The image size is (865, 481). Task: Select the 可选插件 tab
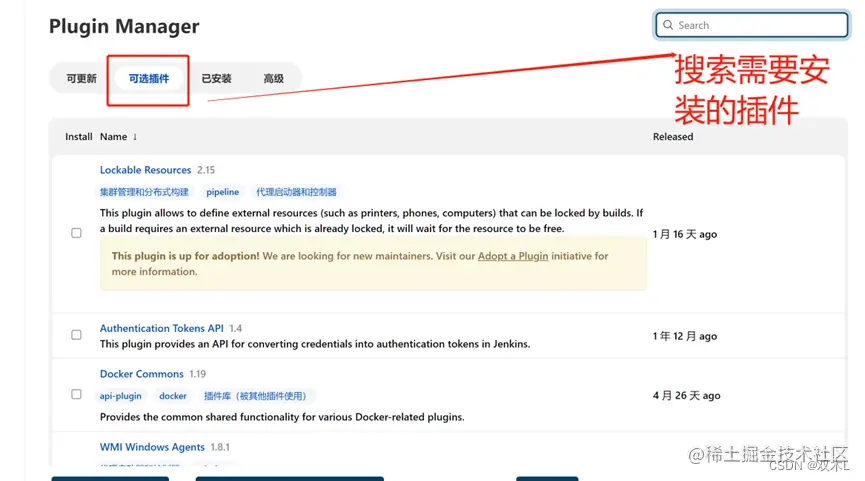click(x=149, y=79)
